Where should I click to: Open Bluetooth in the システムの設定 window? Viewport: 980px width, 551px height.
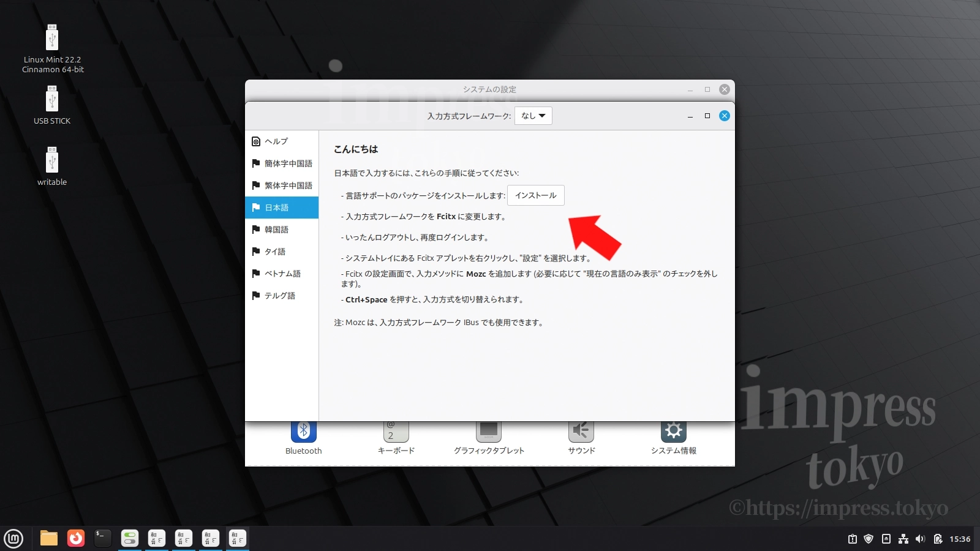coord(304,438)
